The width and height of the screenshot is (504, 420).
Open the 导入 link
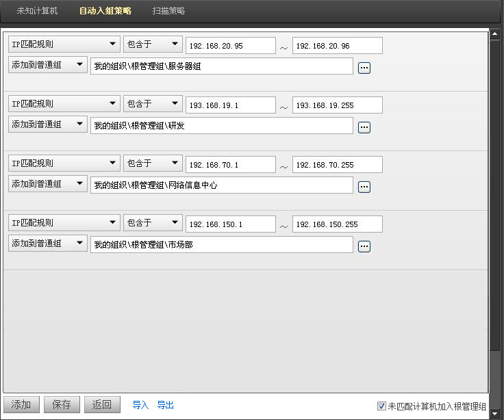(x=140, y=405)
